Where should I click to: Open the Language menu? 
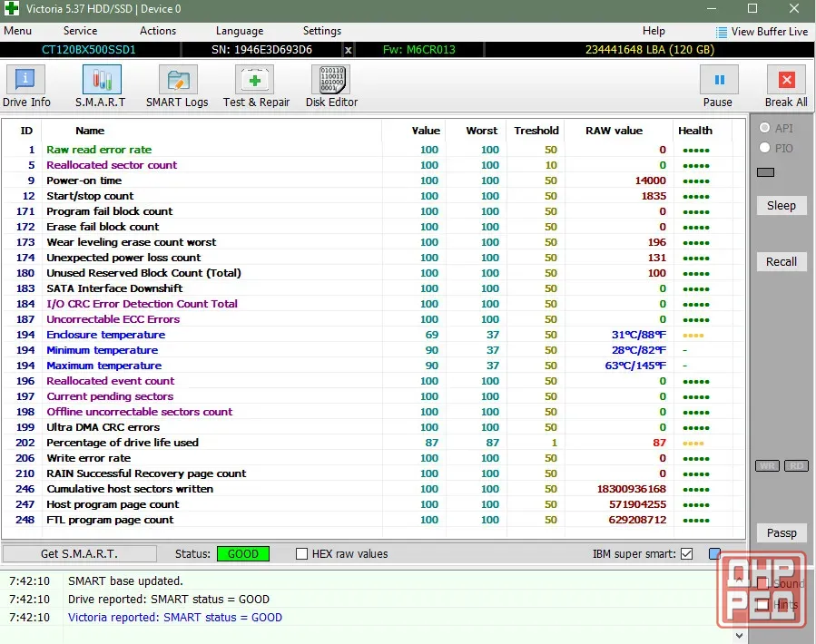tap(240, 31)
